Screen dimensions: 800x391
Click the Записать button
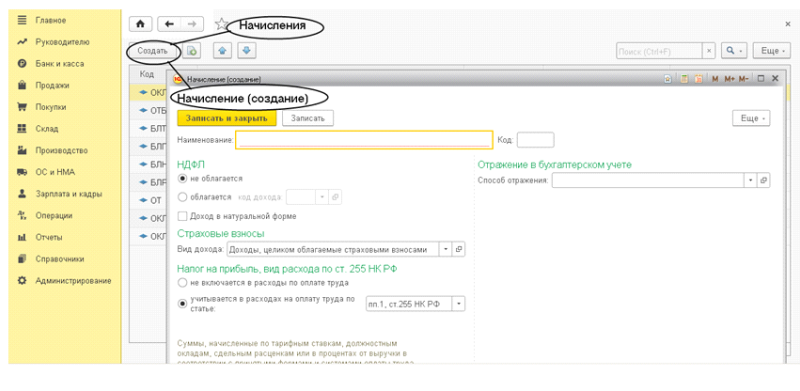click(308, 118)
